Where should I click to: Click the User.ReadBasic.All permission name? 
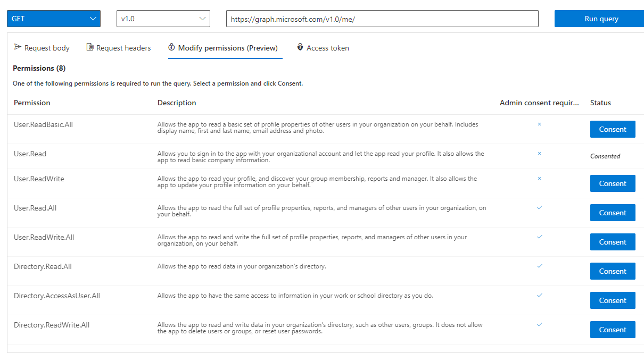[x=43, y=124]
